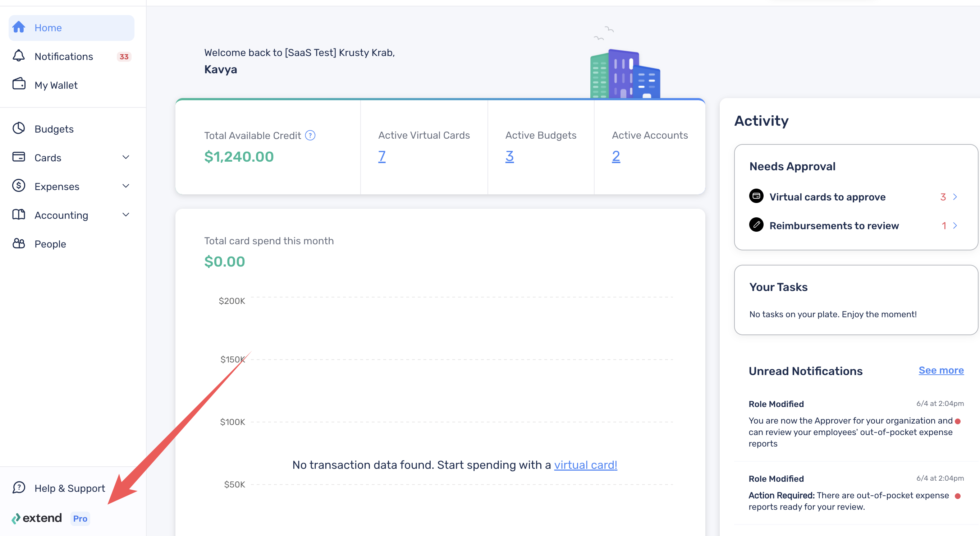Click See more under Unread Notifications

click(941, 370)
